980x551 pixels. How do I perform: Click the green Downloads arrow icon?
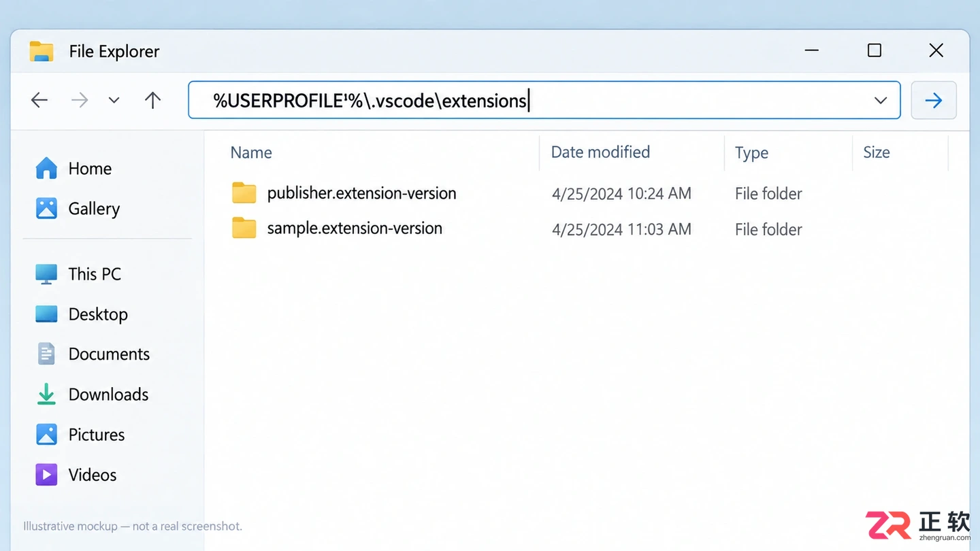tap(46, 395)
